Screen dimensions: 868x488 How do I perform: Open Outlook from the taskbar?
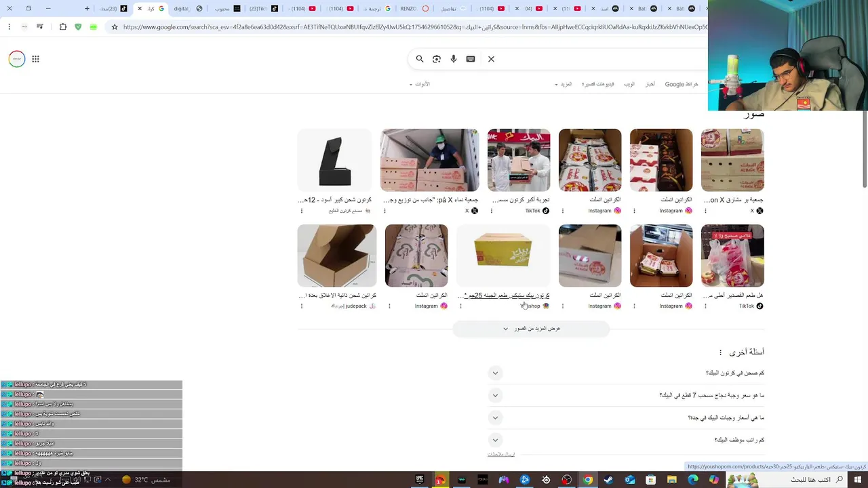[x=630, y=480]
